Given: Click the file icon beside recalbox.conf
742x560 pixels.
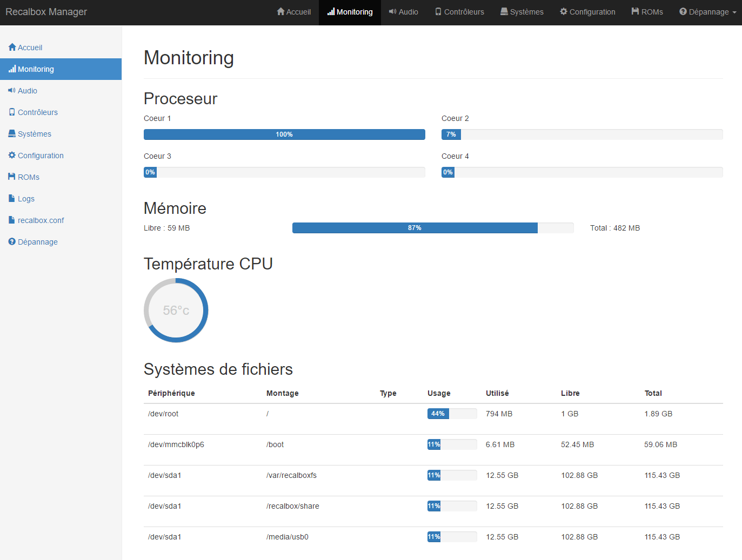Looking at the screenshot, I should pos(12,220).
